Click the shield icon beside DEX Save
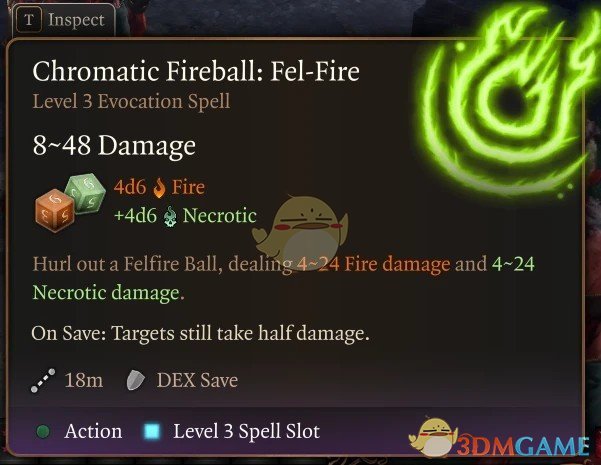Screen dimensions: 601x465 (136, 380)
